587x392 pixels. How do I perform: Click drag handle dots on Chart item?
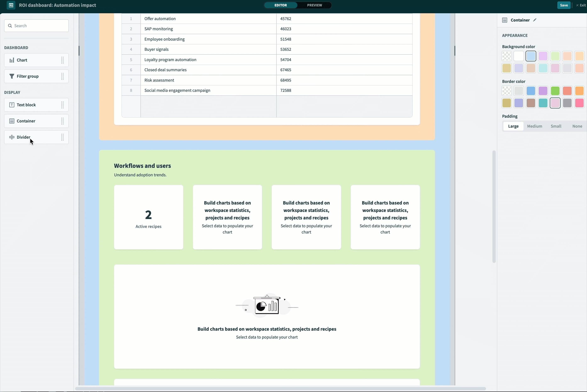coord(63,60)
